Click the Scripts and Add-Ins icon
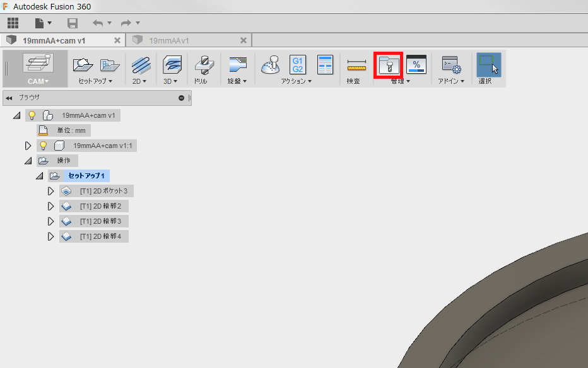 point(451,65)
